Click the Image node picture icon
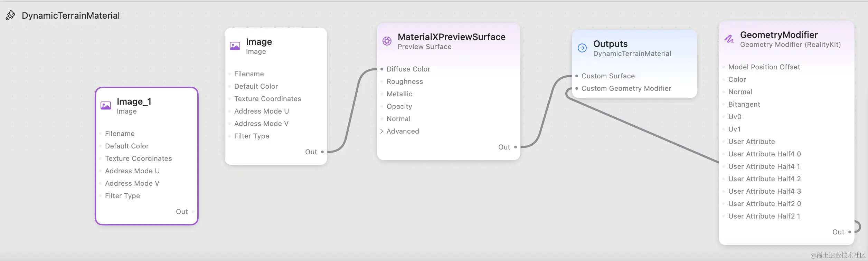The image size is (868, 261). (235, 46)
